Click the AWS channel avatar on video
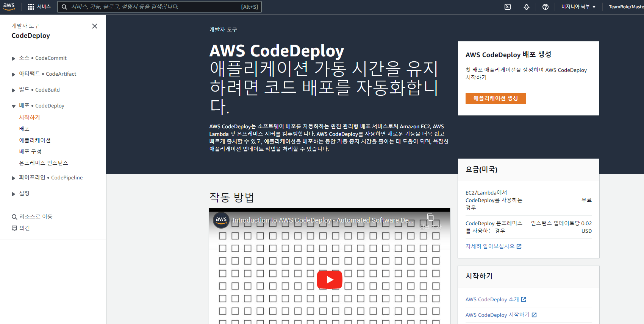 (x=221, y=220)
